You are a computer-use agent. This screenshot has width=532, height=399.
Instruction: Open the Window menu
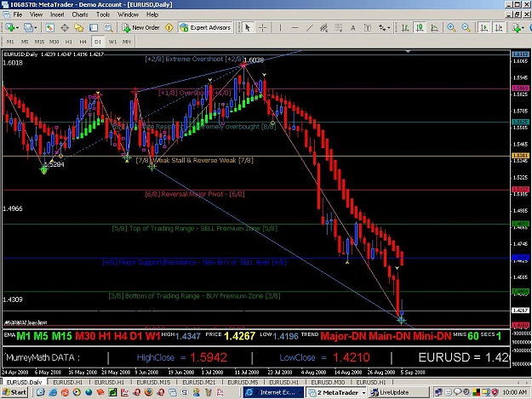tap(128, 14)
